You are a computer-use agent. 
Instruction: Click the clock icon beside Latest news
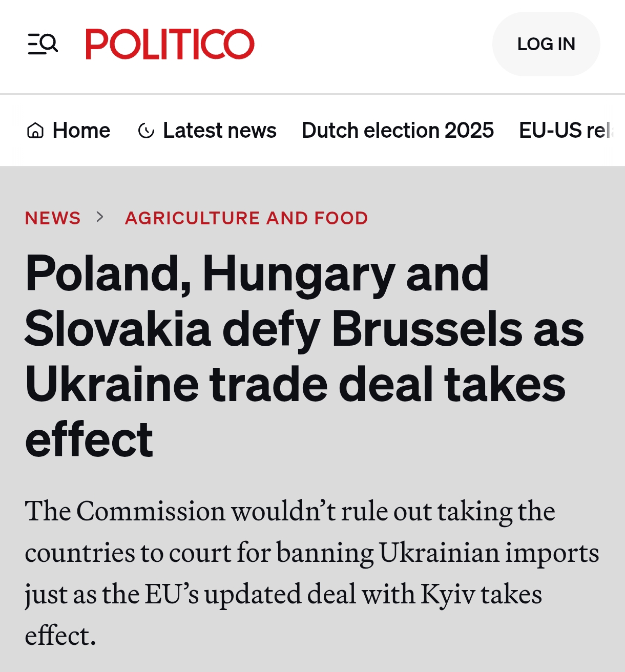(x=146, y=131)
